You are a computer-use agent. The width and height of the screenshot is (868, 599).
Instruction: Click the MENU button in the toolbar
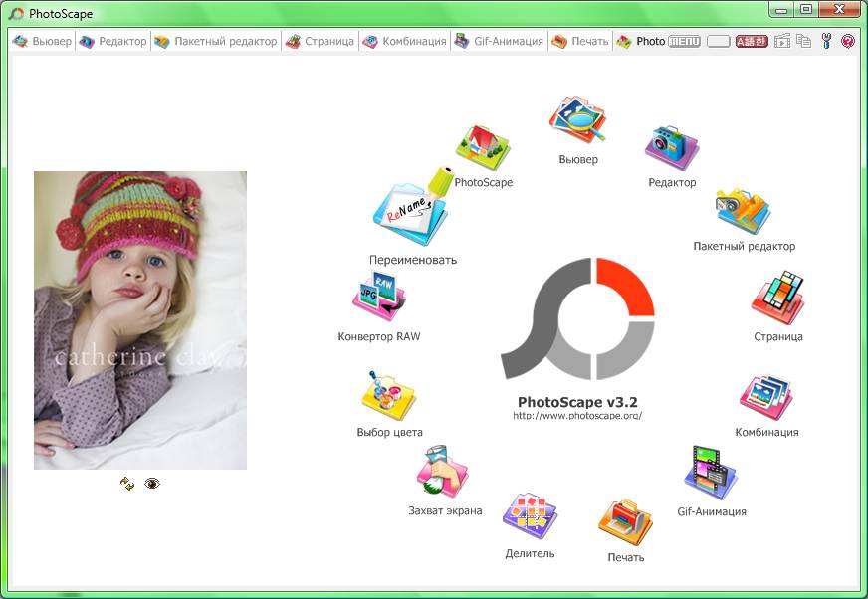[x=684, y=42]
